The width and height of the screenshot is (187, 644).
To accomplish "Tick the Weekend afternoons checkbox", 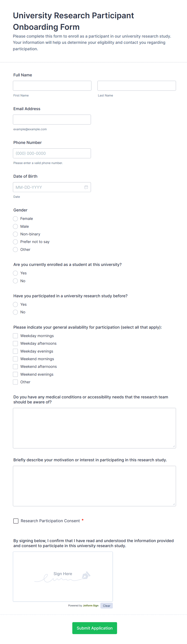I will [15, 366].
